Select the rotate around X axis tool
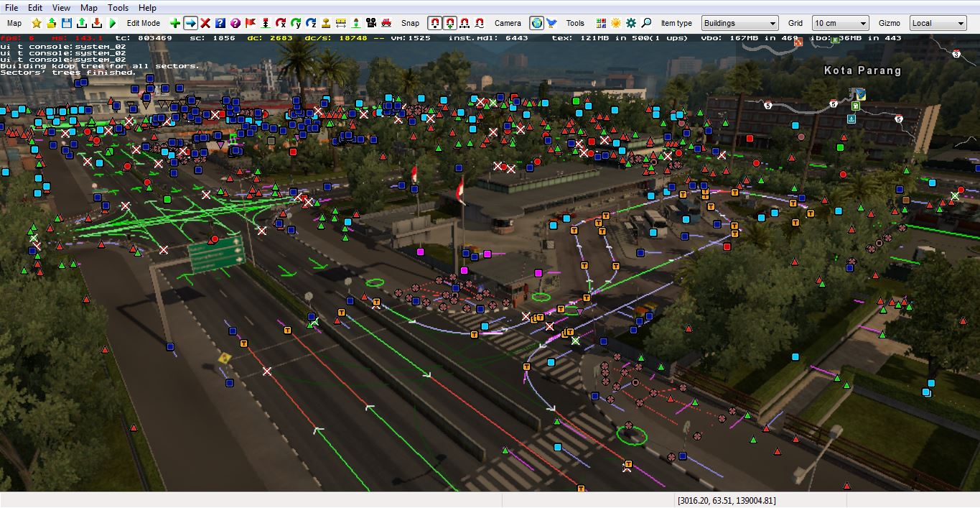 coord(281,23)
